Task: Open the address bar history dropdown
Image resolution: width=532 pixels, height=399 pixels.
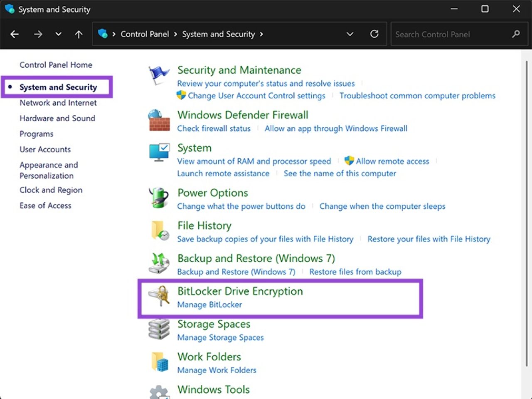Action: click(x=350, y=34)
